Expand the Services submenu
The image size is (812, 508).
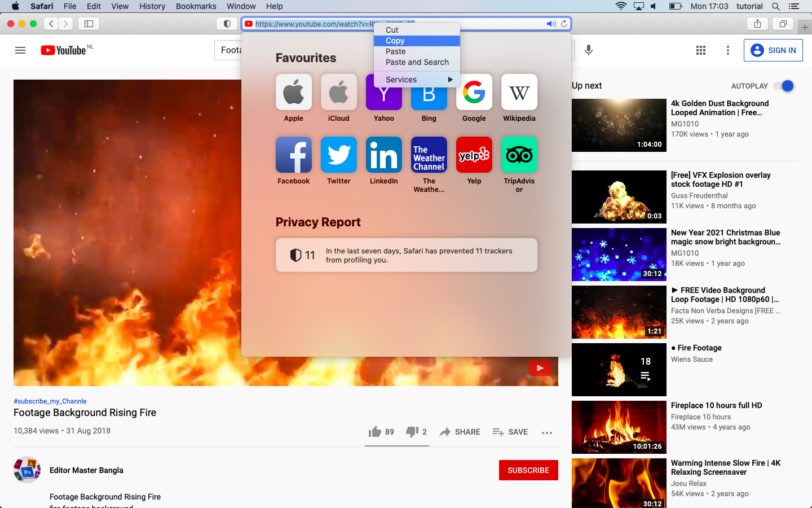pos(417,80)
